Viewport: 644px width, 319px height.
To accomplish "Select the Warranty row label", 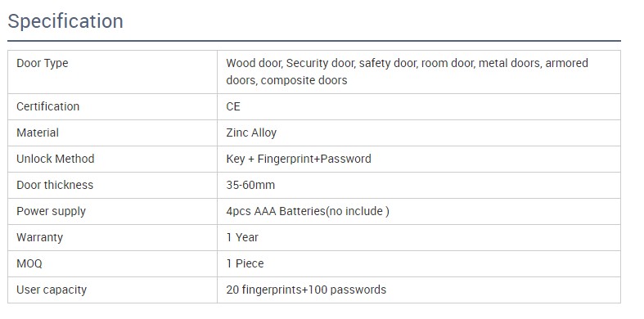I will click(x=39, y=237).
